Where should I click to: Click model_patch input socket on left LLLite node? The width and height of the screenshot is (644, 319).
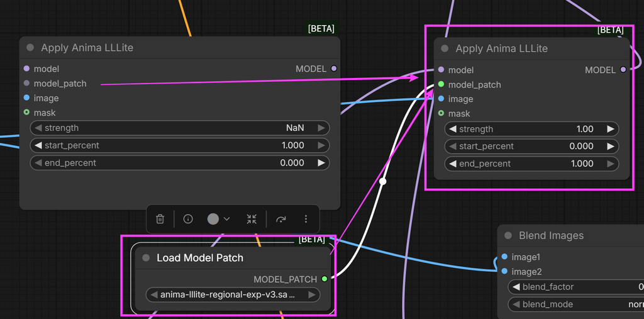point(26,84)
